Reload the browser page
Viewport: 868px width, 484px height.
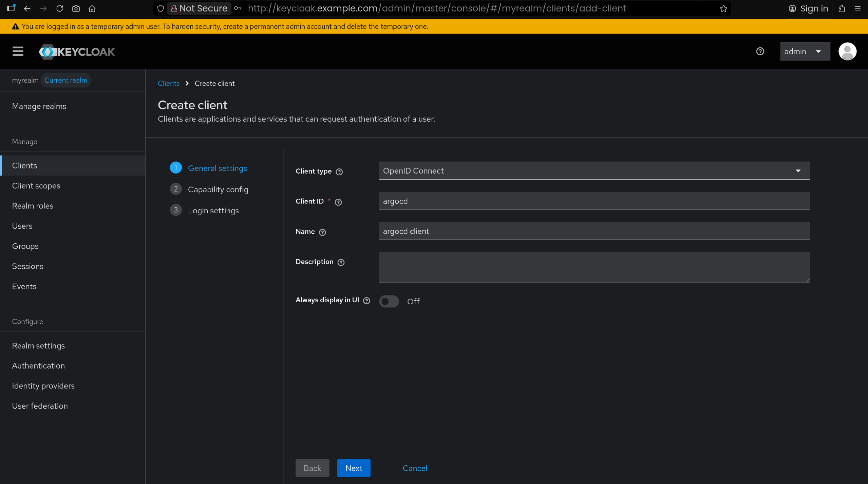point(60,8)
